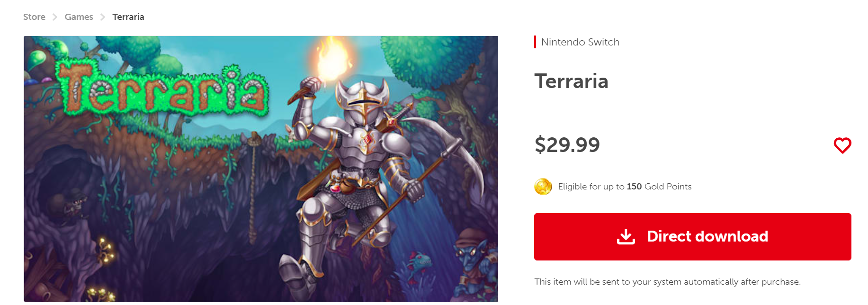Click the Eligible for Gold Points text
Image resolution: width=868 pixels, height=305 pixels.
click(x=625, y=187)
